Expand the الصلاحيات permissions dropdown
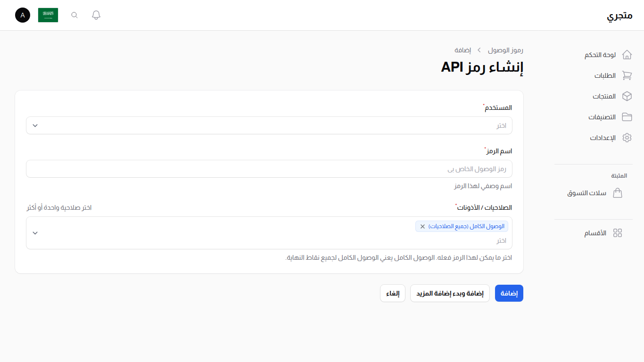 coord(269,240)
